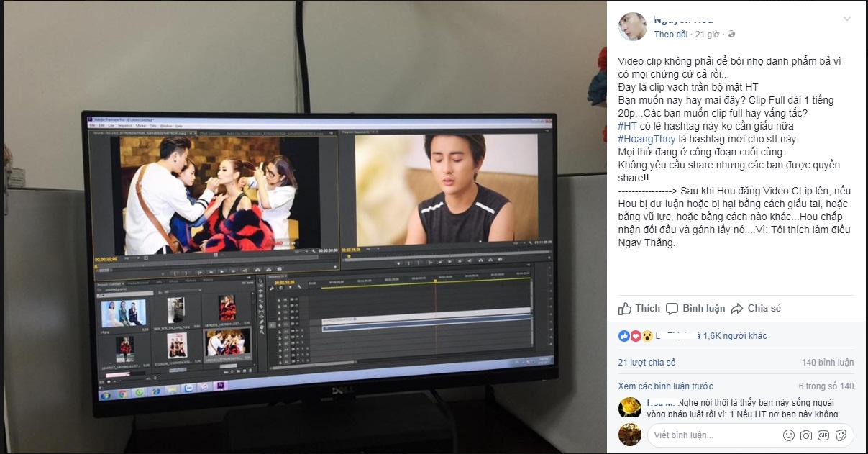The height and width of the screenshot is (454, 868).
Task: Open the poster's profile picture
Action: (633, 27)
